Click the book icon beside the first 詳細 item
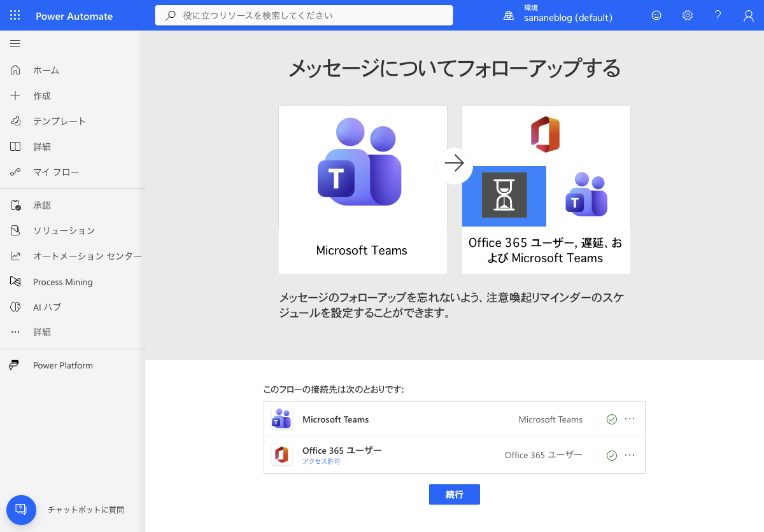Viewport: 764px width, 532px height. pos(15,146)
